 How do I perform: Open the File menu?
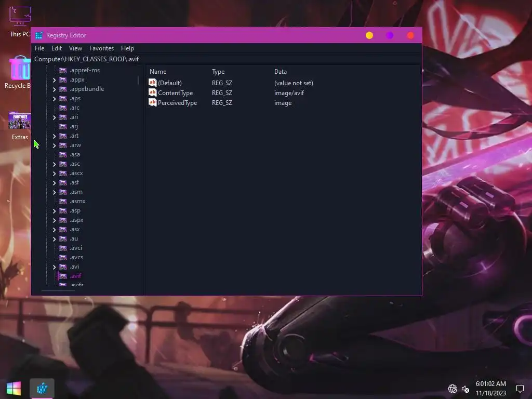point(39,48)
